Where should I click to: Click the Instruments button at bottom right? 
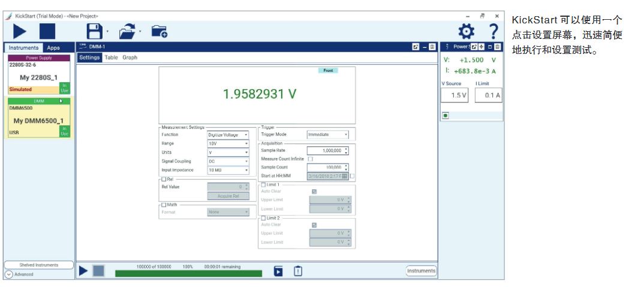coord(421,271)
